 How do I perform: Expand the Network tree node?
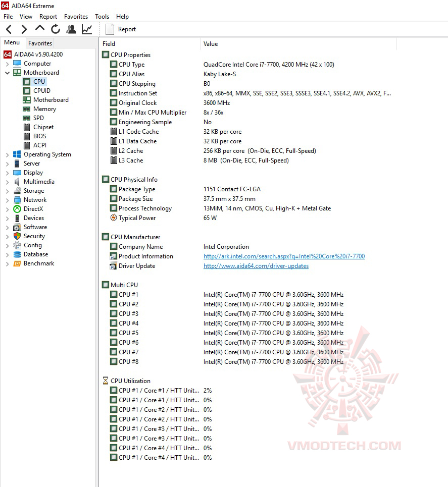tap(7, 200)
